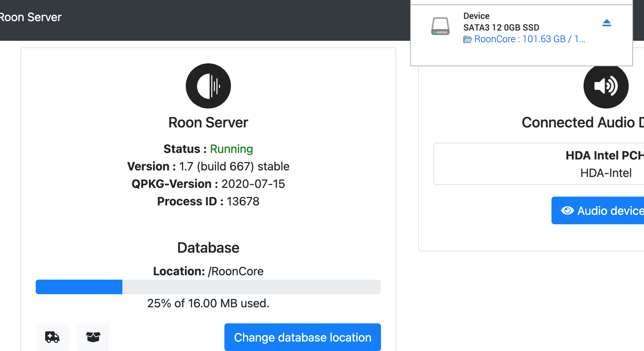Click the Device label in popup
This screenshot has height=351, width=644.
tap(476, 16)
